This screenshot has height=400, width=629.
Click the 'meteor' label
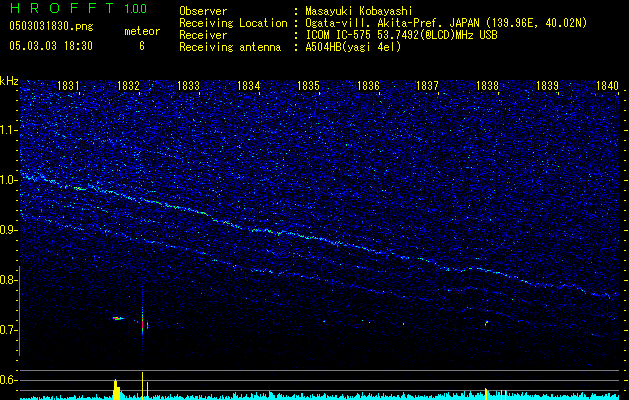[x=142, y=31]
